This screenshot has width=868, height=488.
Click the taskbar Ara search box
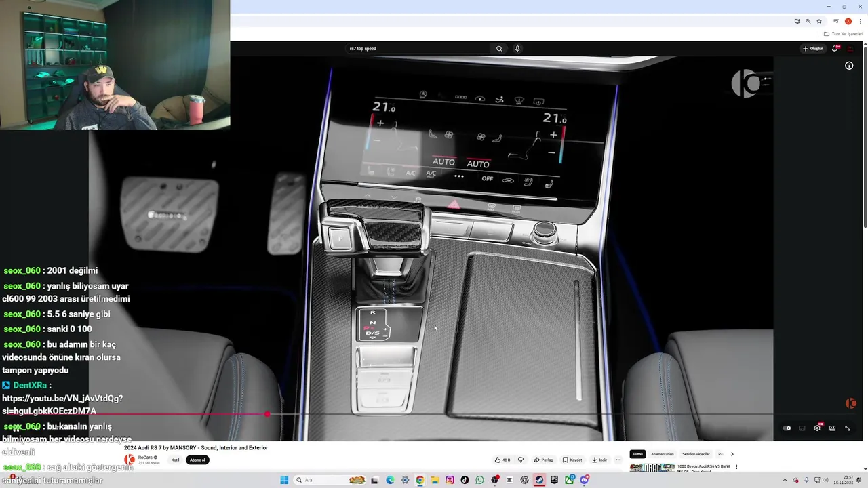click(330, 480)
